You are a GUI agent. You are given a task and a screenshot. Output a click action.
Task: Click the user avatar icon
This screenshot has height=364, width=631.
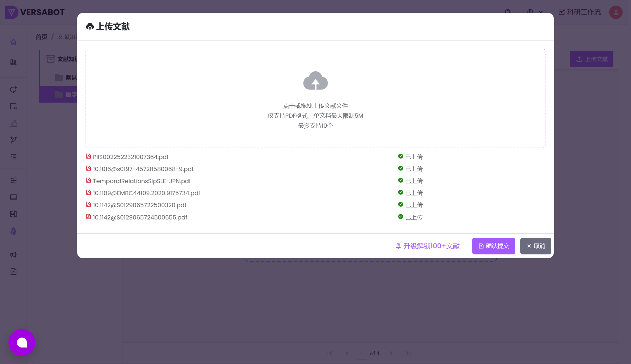(616, 12)
